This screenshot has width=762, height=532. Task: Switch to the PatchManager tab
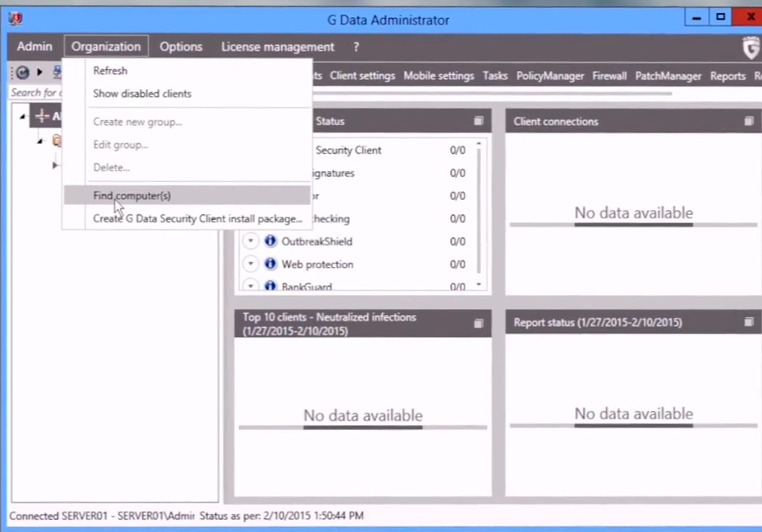tap(668, 76)
